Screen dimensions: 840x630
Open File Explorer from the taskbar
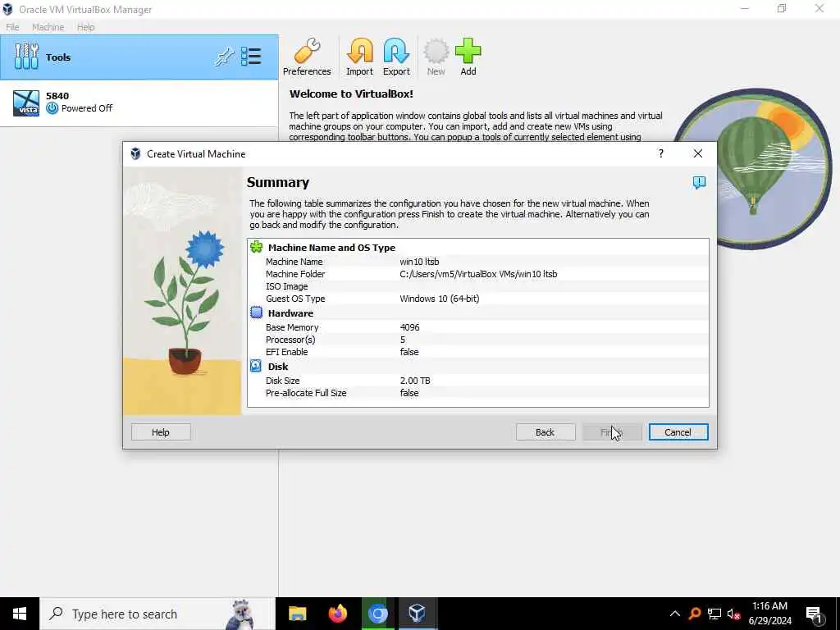click(297, 614)
